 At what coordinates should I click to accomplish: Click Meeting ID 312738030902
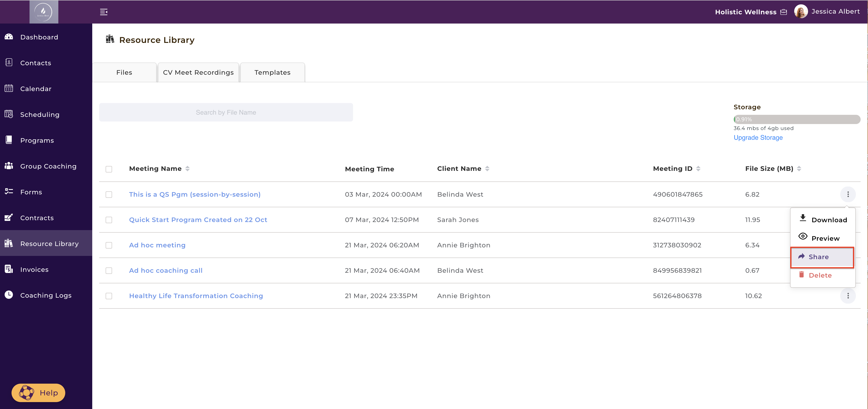677,245
